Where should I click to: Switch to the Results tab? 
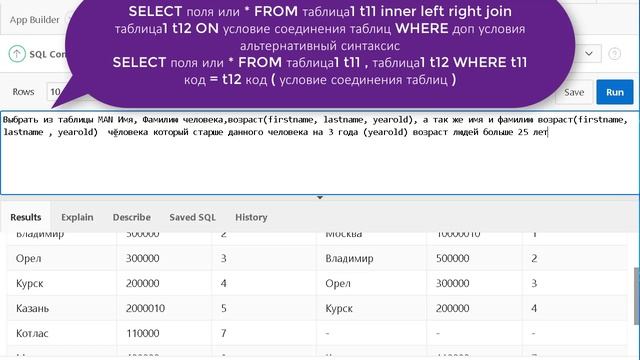pyautogui.click(x=26, y=217)
